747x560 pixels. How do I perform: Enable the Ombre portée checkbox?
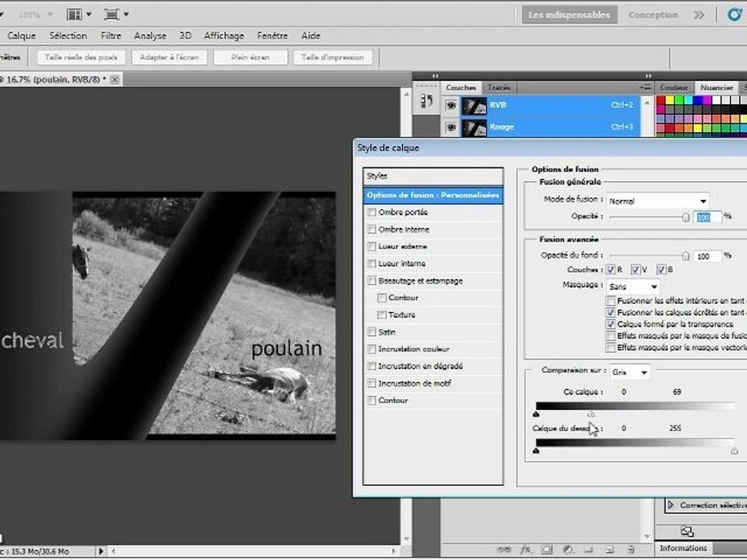pos(372,212)
